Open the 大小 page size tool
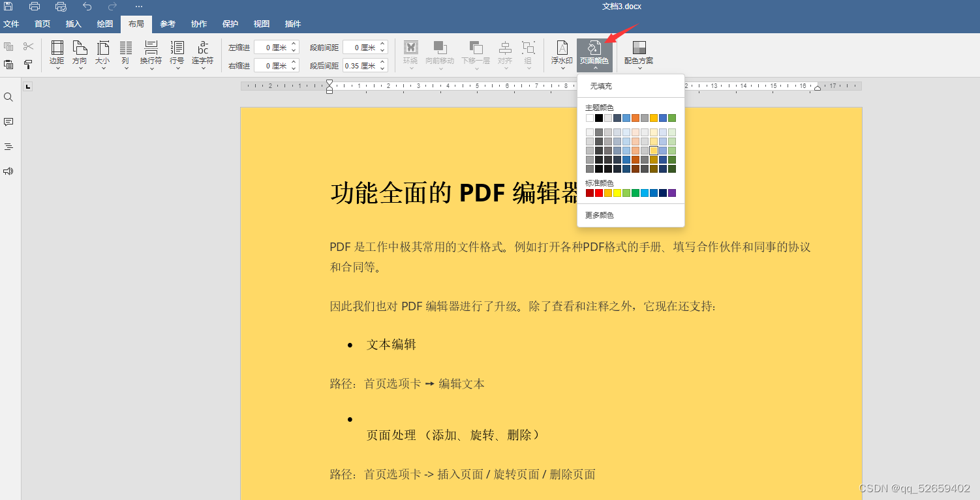The image size is (980, 500). (x=102, y=54)
